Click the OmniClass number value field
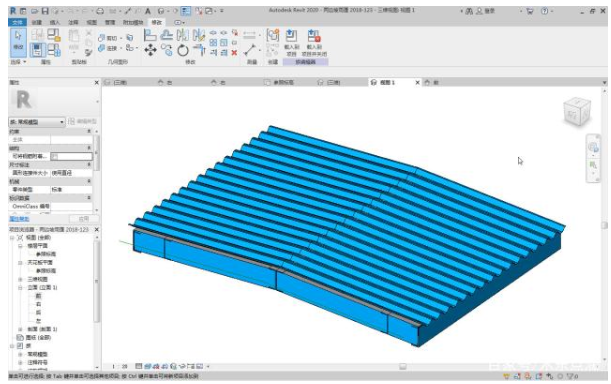Screen dimensions: 611x384 (x=72, y=206)
